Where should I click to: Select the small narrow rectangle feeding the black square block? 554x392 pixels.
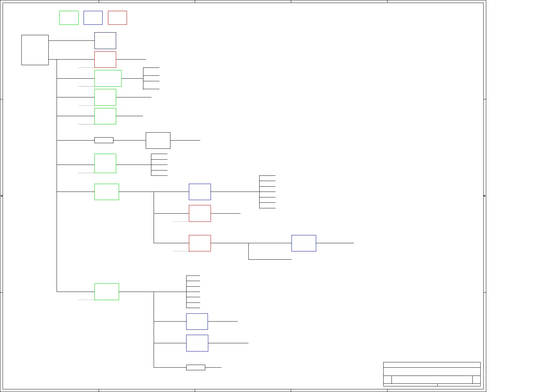[x=104, y=140]
